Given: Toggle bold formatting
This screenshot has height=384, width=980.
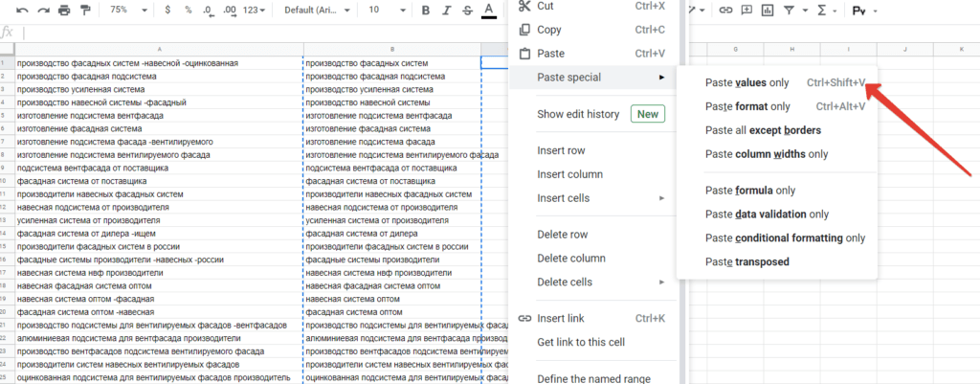Looking at the screenshot, I should [x=425, y=10].
